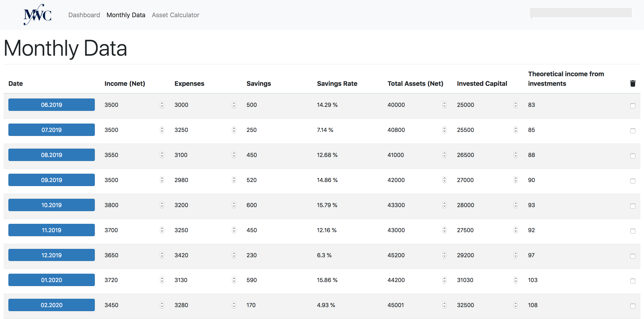Viewport: 644px width, 319px height.
Task: Click expenses stepper for 09.2019 row
Action: point(234,180)
